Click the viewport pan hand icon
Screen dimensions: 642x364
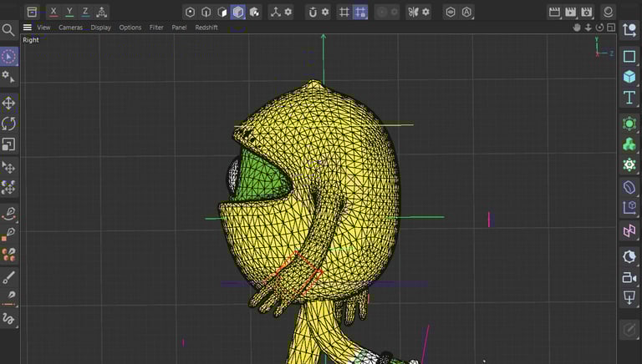(577, 28)
